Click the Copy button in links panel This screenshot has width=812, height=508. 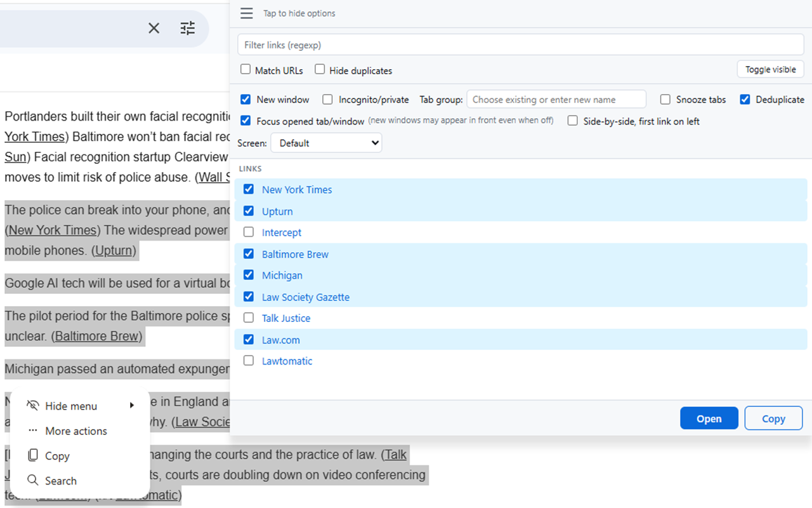774,418
